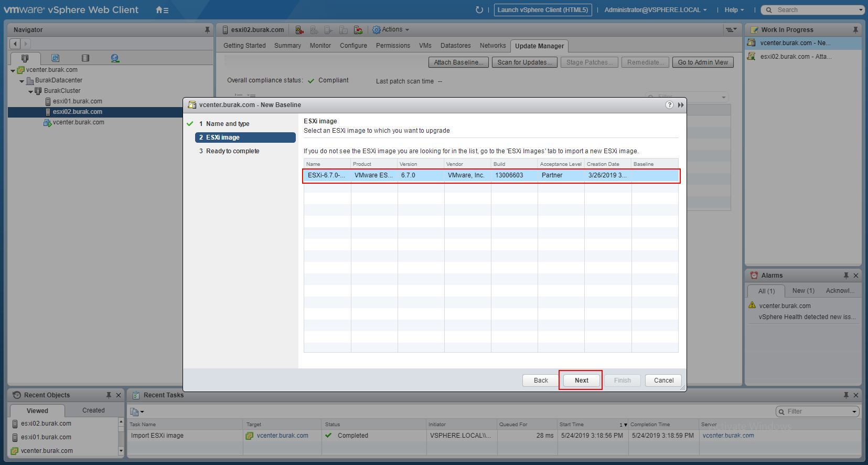Image resolution: width=868 pixels, height=465 pixels.
Task: Click Back in New Baseline wizard
Action: coord(541,381)
